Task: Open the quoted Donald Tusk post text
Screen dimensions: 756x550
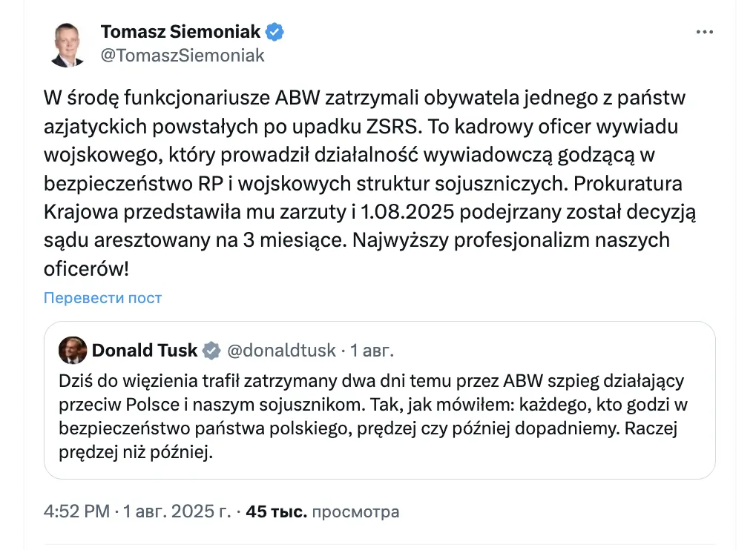Action: pyautogui.click(x=372, y=416)
